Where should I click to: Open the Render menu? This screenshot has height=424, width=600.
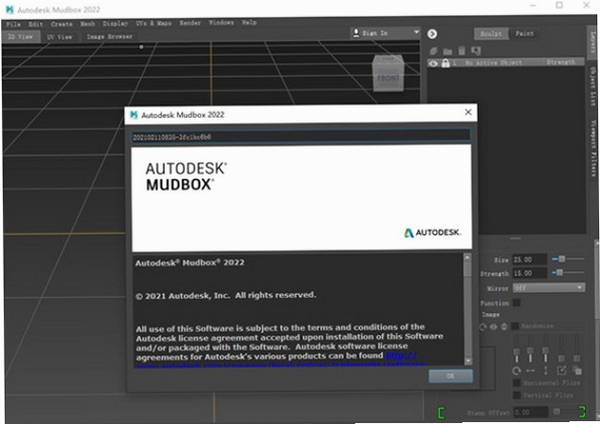click(x=190, y=23)
